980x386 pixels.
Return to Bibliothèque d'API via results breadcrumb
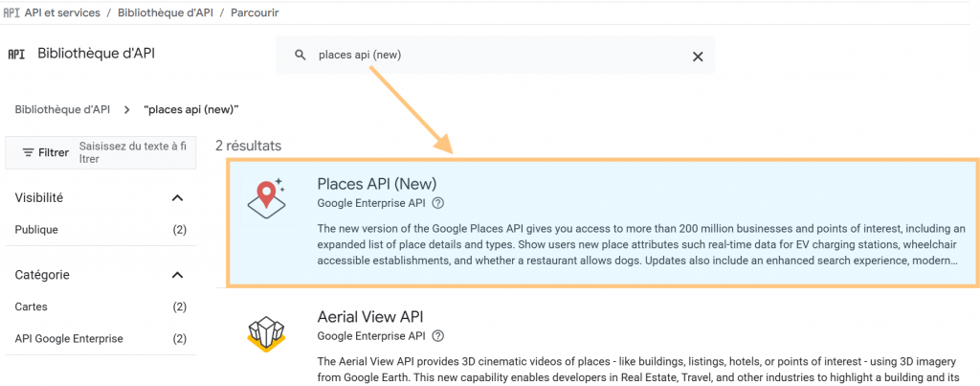(62, 109)
